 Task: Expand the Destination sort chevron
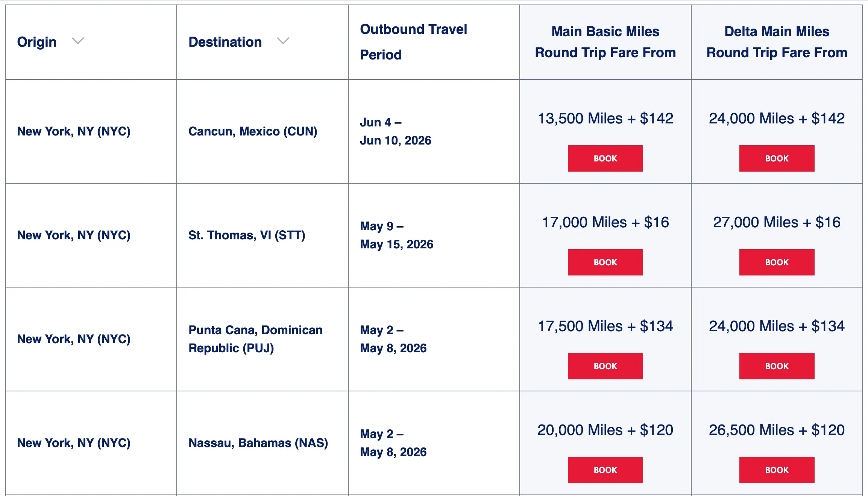pyautogui.click(x=283, y=41)
